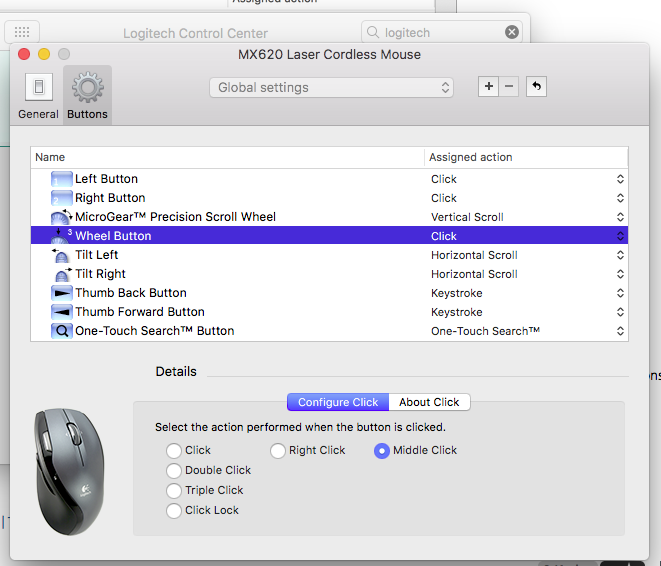Click the minus remove-application button
The width and height of the screenshot is (661, 566).
pyautogui.click(x=509, y=86)
